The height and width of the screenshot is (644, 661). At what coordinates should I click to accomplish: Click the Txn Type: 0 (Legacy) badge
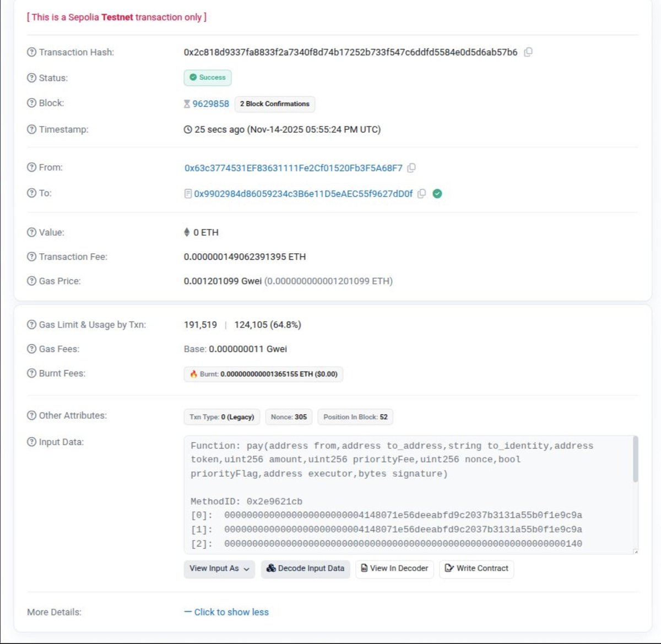221,417
